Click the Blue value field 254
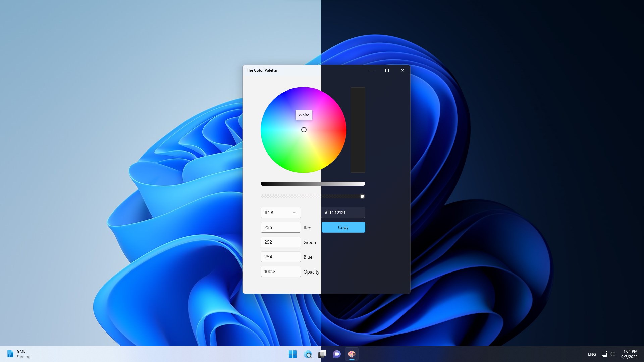The width and height of the screenshot is (644, 362). pos(280,257)
